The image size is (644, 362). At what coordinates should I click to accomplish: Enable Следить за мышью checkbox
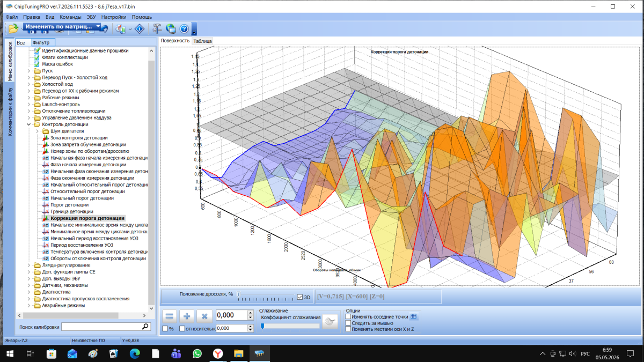pos(348,323)
